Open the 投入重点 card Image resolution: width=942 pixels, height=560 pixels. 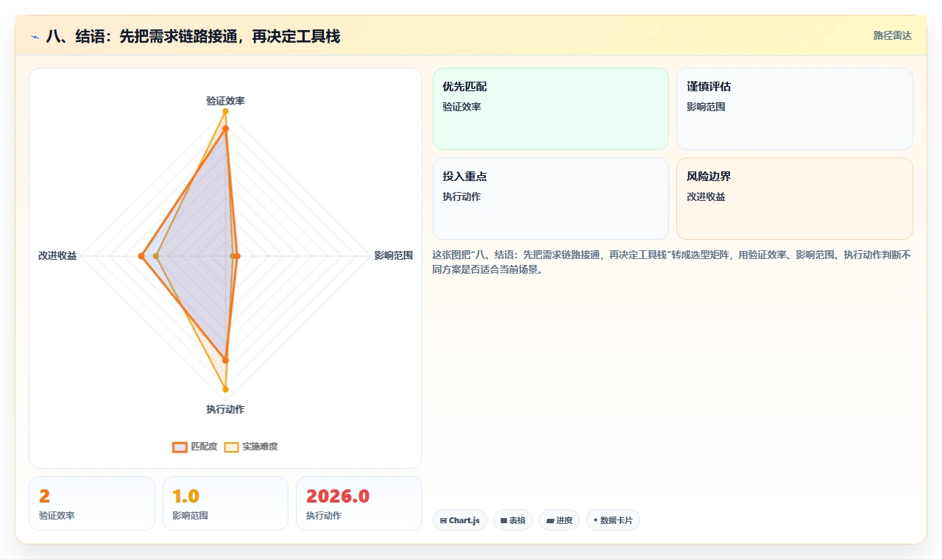point(550,199)
